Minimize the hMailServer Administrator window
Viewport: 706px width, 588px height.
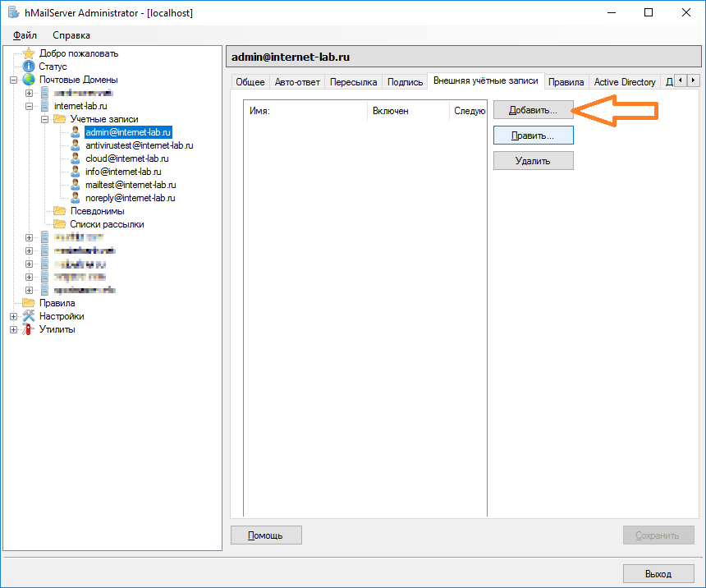[612, 12]
